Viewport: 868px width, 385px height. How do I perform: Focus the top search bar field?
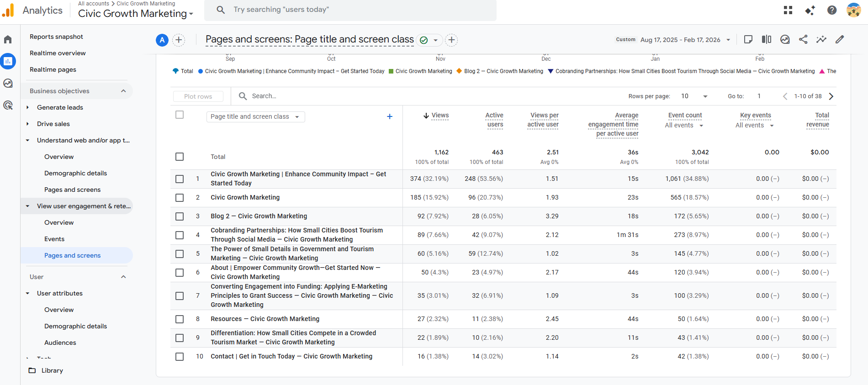[x=350, y=10]
